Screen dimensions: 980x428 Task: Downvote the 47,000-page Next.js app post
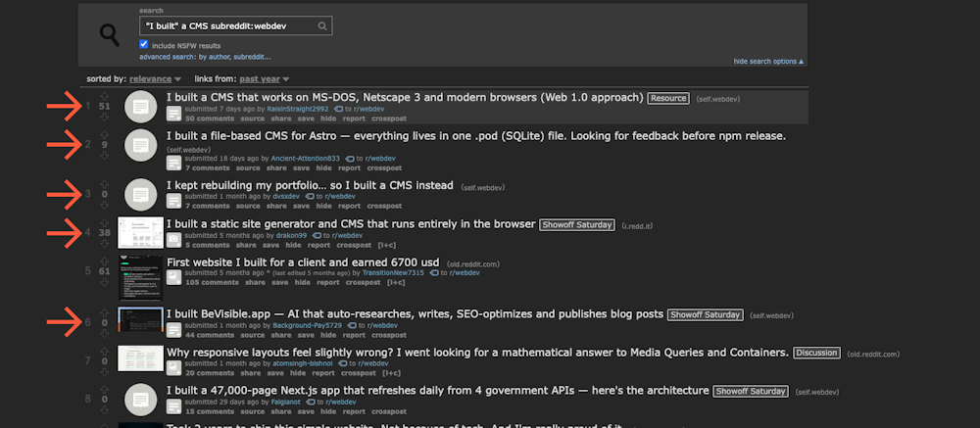click(x=105, y=409)
